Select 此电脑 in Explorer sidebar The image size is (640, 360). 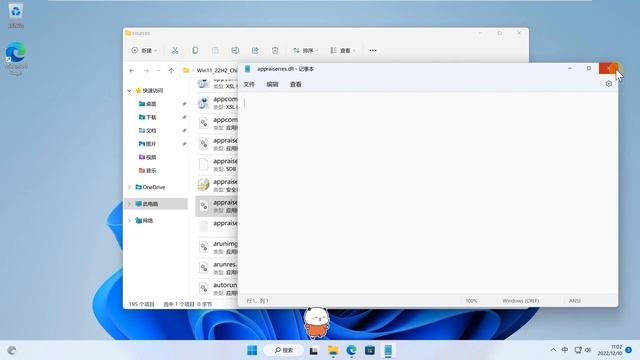147,204
